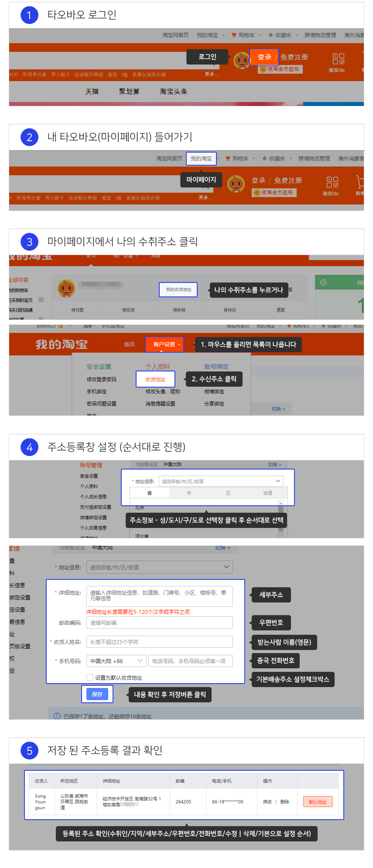Click the 免费注册 link in step 1
Screen dimensions: 373x868
tap(294, 57)
